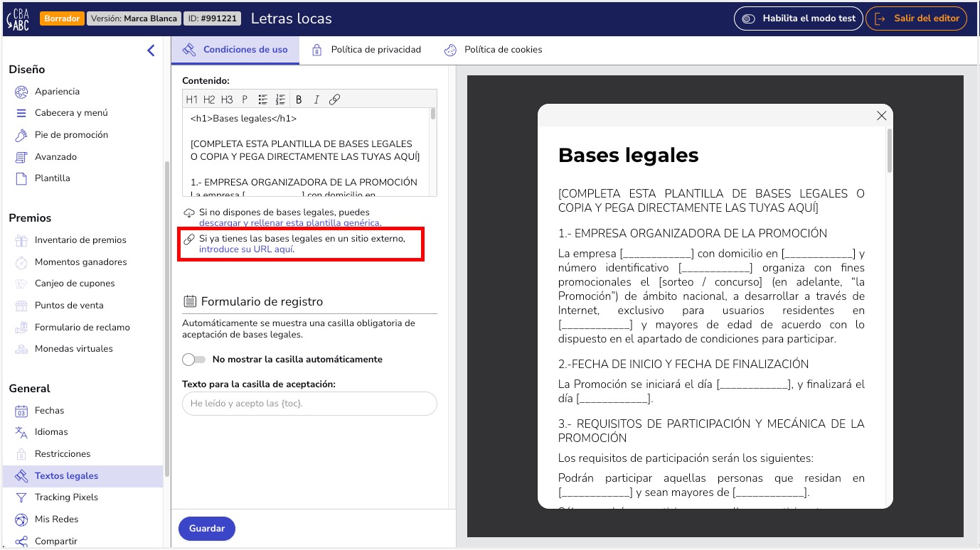Toggle bold formatting in editor
The width and height of the screenshot is (980, 550).
299,99
